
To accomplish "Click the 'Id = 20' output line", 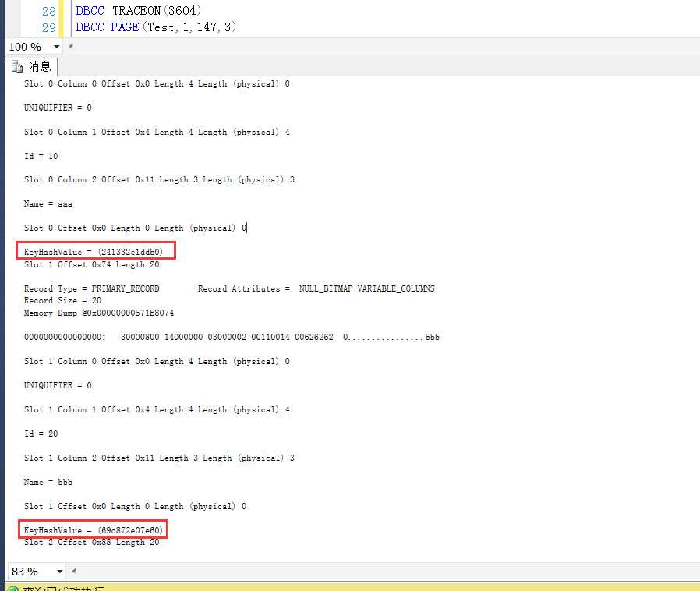I will point(41,434).
